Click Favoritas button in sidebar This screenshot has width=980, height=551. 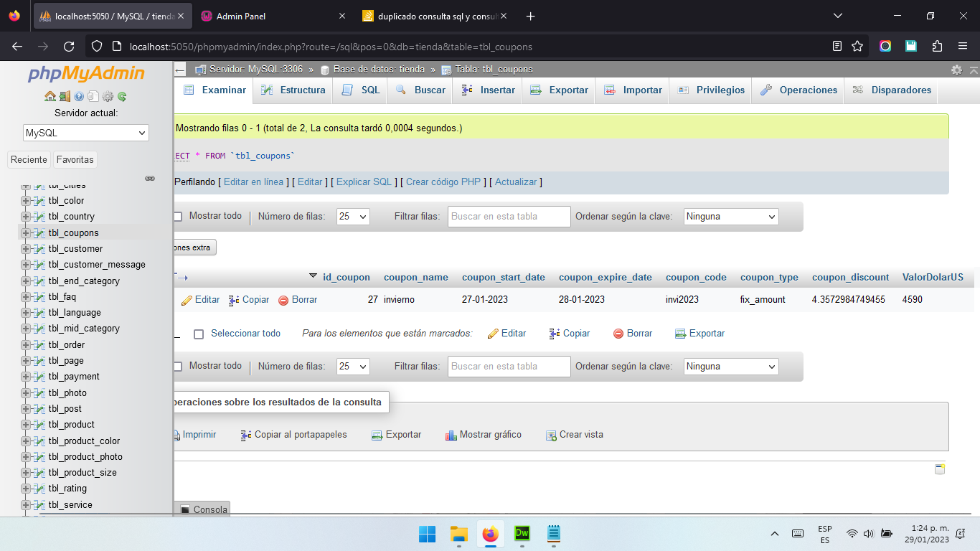pos(75,159)
